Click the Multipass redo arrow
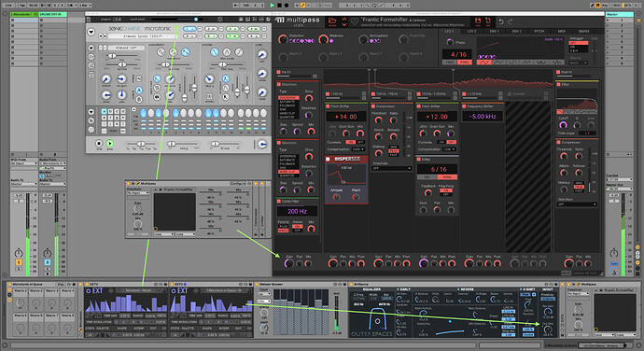Image resolution: width=644 pixels, height=351 pixels. [x=511, y=21]
